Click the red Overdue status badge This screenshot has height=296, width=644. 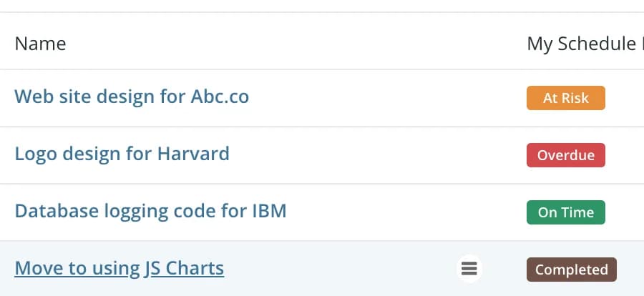point(565,155)
